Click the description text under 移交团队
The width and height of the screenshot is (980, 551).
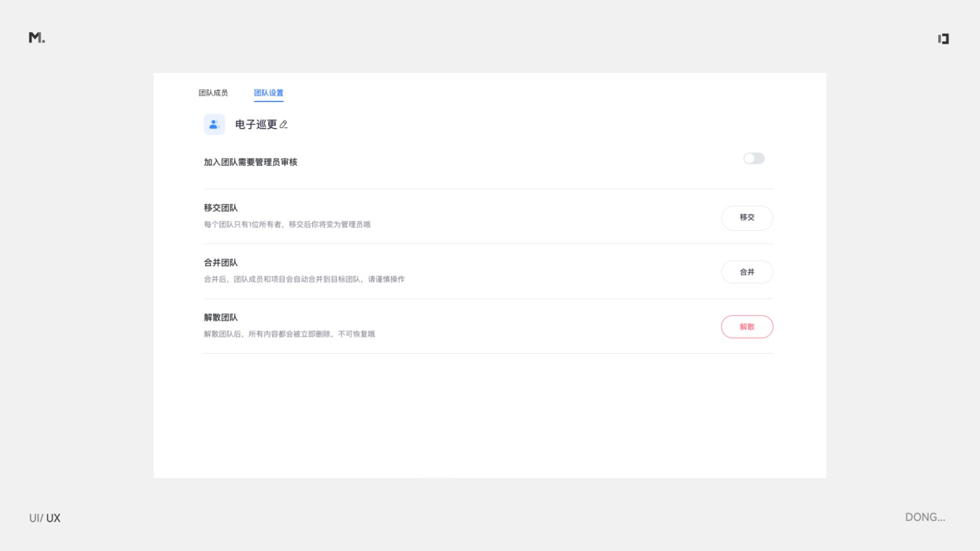[287, 224]
